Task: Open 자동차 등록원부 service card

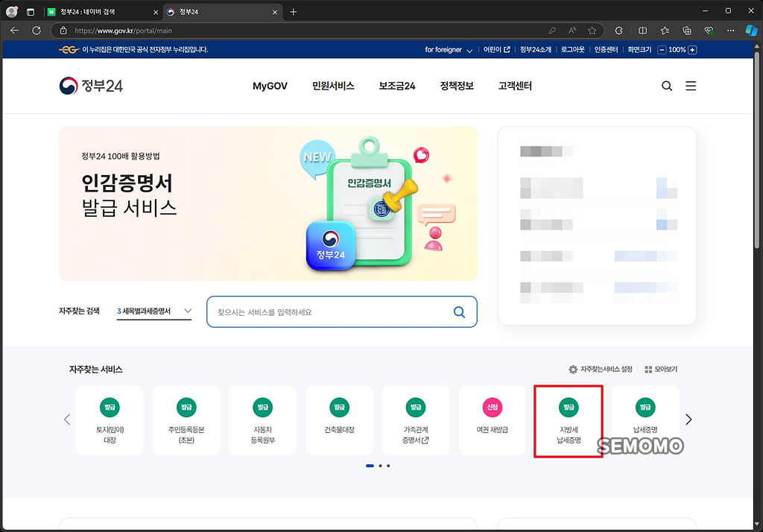Action: point(263,420)
